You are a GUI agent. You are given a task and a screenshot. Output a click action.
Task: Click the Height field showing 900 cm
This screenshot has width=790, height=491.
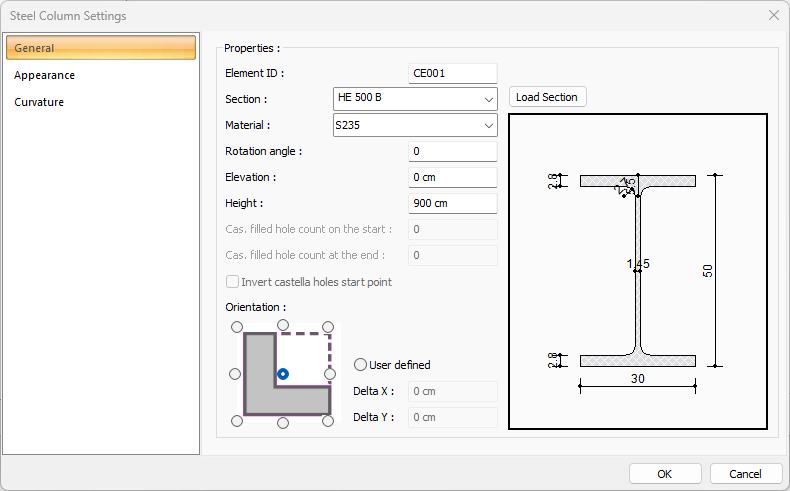click(x=453, y=203)
